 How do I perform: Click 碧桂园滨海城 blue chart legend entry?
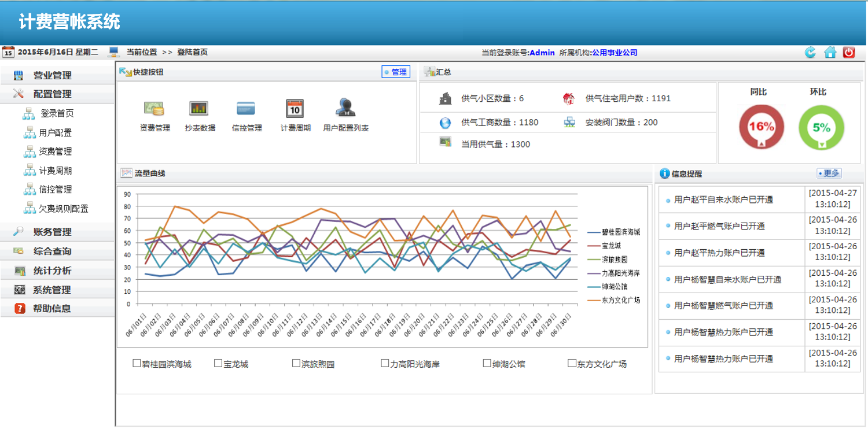click(614, 232)
